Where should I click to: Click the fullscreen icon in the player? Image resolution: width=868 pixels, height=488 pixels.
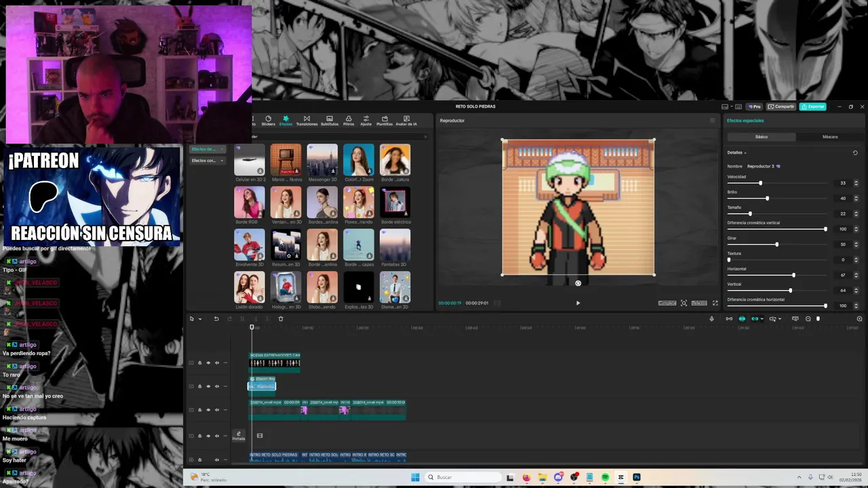click(x=715, y=303)
